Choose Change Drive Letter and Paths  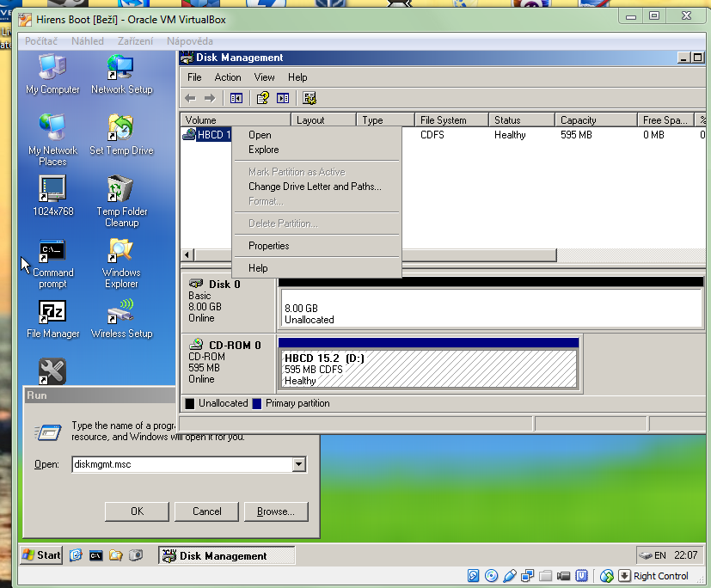tap(316, 187)
